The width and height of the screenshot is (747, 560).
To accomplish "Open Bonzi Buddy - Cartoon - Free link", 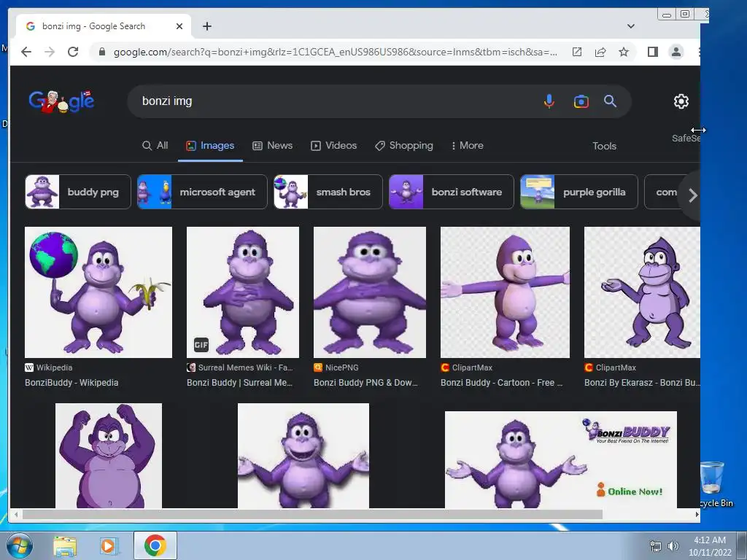I will point(502,382).
